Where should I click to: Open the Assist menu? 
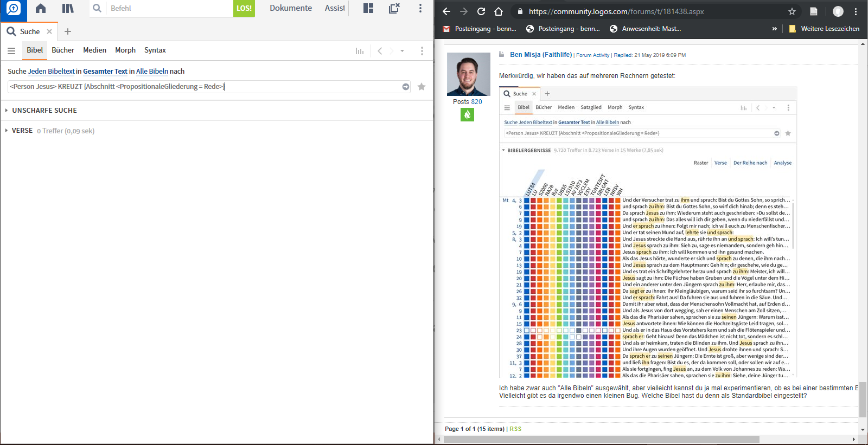tap(335, 8)
